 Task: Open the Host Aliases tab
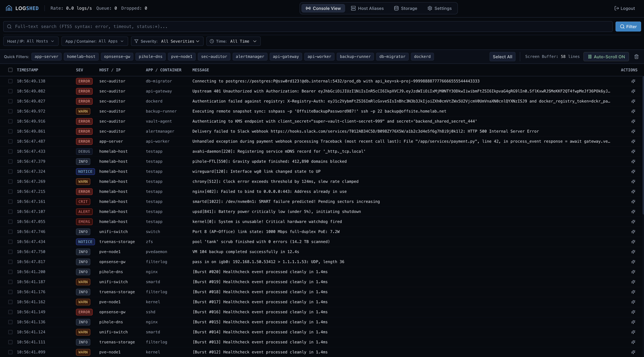click(367, 8)
